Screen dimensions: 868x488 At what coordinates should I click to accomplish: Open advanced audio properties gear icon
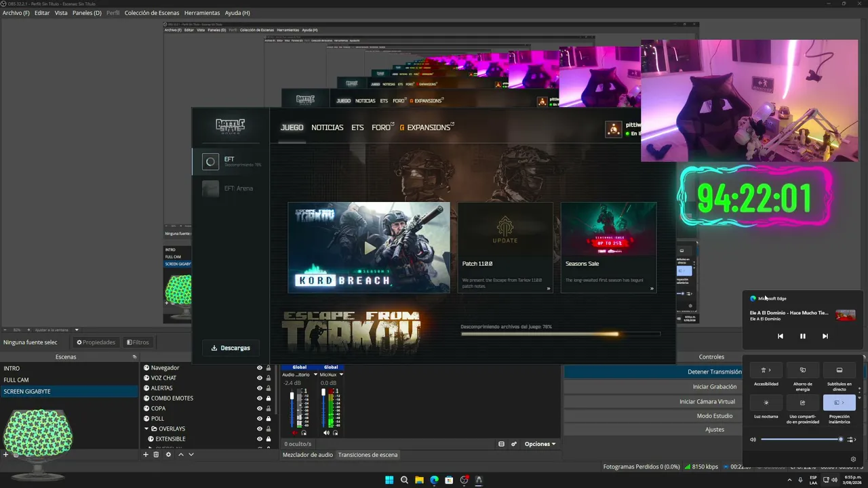click(513, 444)
